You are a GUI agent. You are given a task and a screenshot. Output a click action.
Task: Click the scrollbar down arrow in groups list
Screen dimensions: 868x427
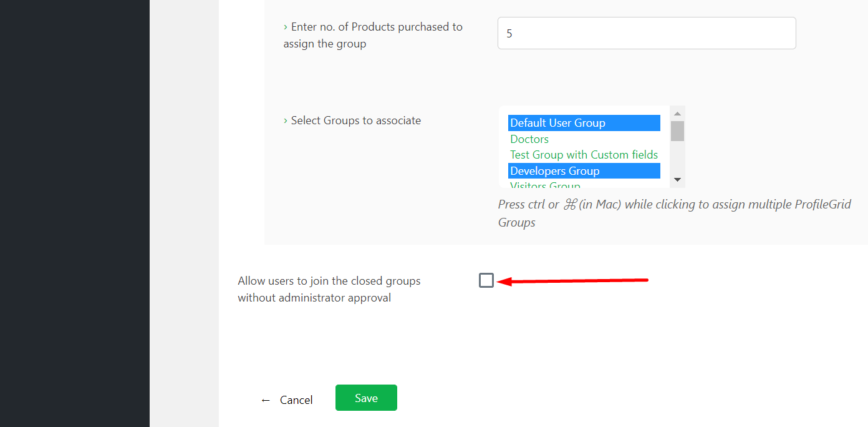tap(677, 180)
